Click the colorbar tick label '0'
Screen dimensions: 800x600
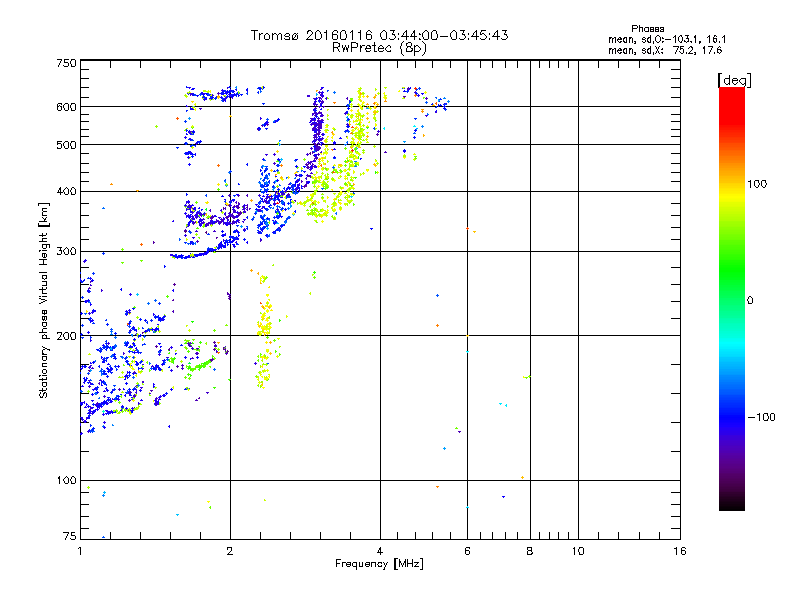(x=750, y=300)
